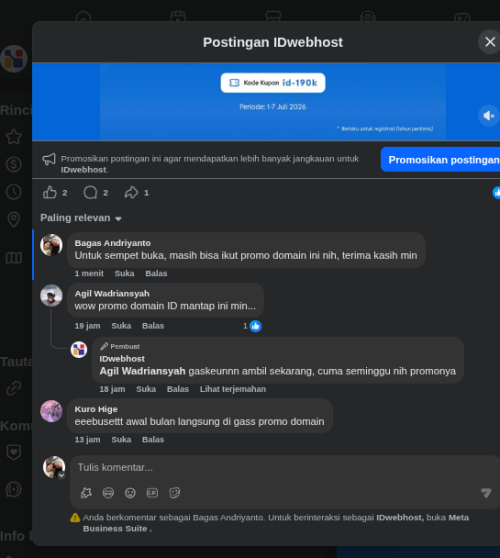Open the IDwebhost name in the reply
The height and width of the screenshot is (558, 500).
(x=122, y=359)
